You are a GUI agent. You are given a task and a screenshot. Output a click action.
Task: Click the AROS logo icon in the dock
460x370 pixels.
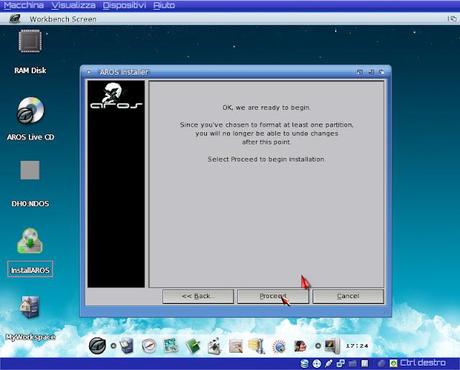[x=98, y=346]
